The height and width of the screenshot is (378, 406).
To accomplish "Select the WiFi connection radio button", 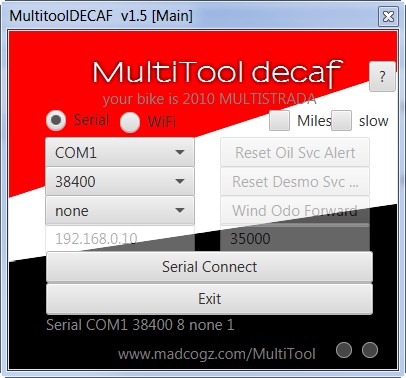I will pos(130,122).
